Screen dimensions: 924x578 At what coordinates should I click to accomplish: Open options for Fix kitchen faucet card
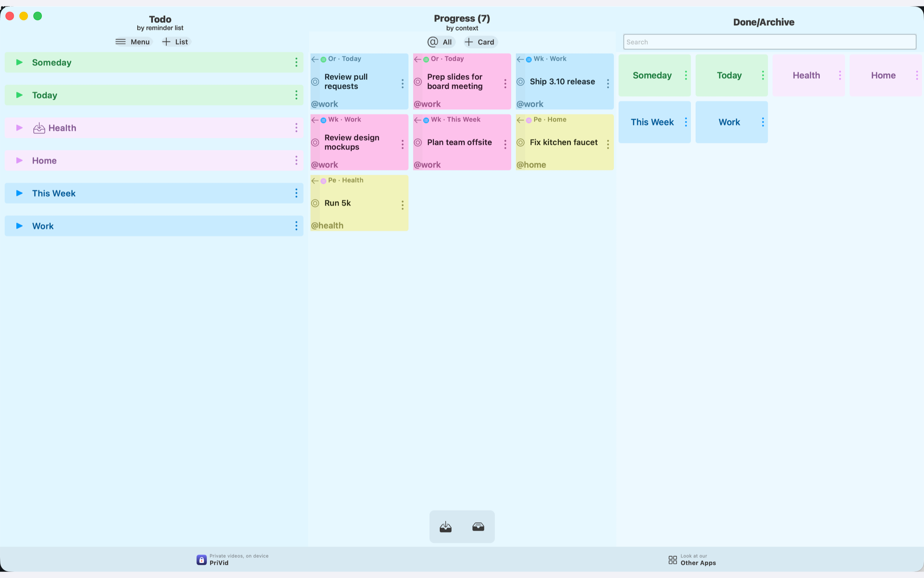(x=608, y=144)
